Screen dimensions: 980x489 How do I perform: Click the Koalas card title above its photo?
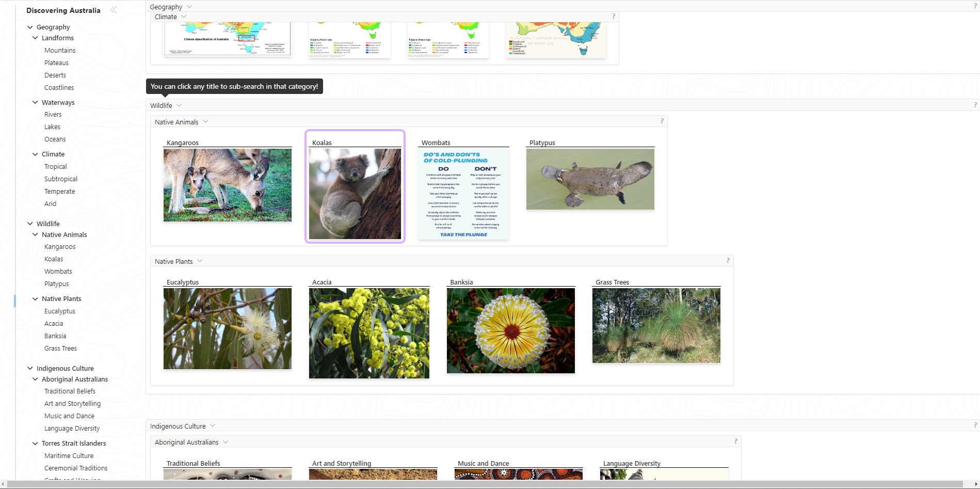click(322, 143)
